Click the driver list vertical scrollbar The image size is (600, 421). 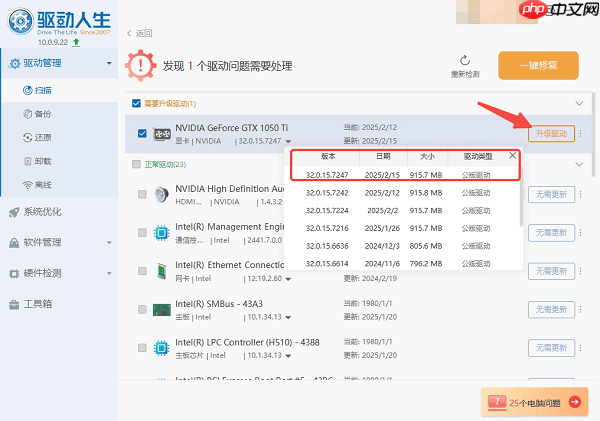(x=593, y=134)
